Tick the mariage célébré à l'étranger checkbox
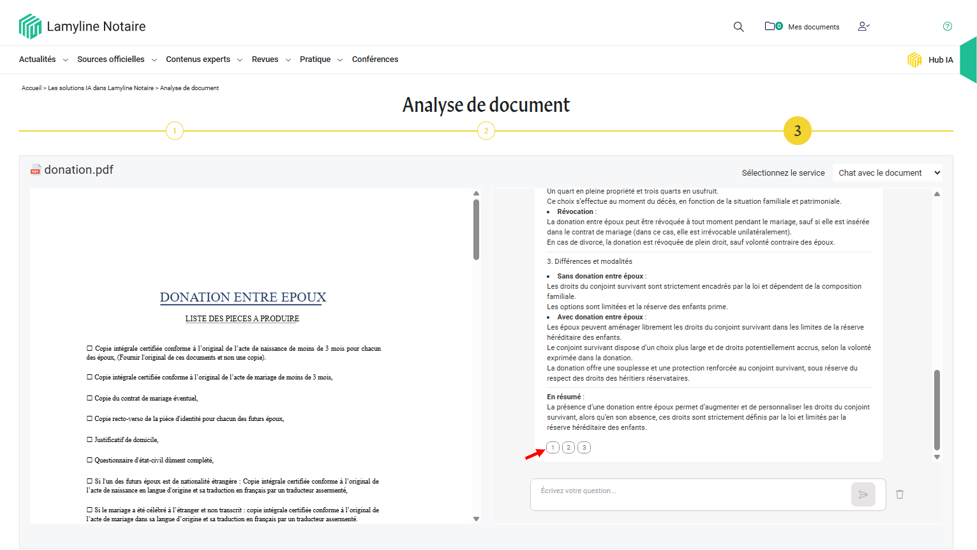The image size is (977, 550). [x=90, y=510]
